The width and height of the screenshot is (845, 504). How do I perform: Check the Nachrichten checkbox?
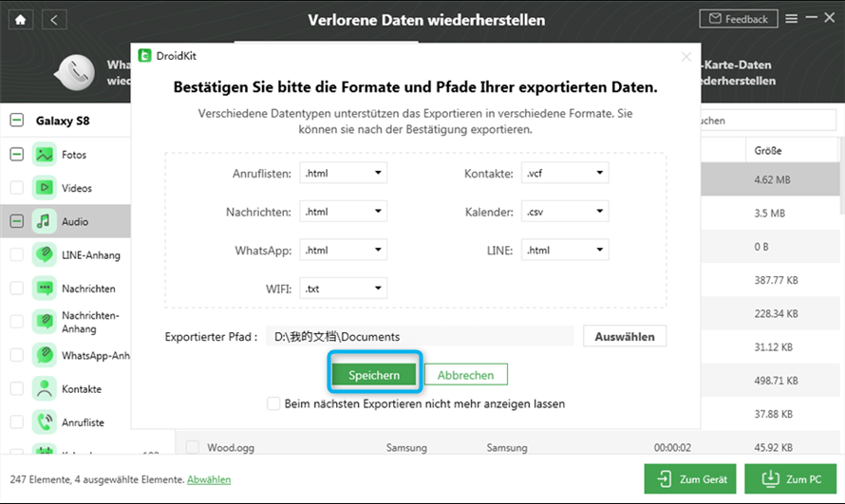(17, 289)
